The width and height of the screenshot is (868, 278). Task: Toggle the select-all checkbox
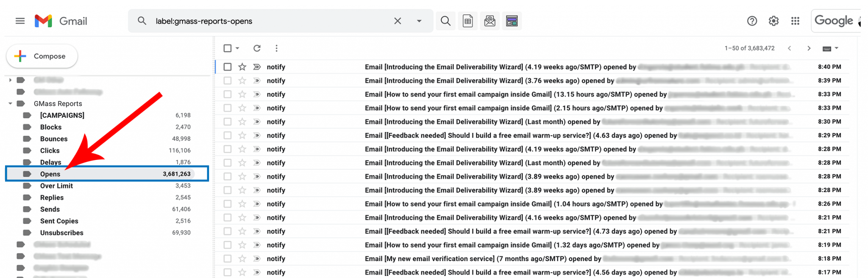[x=228, y=48]
